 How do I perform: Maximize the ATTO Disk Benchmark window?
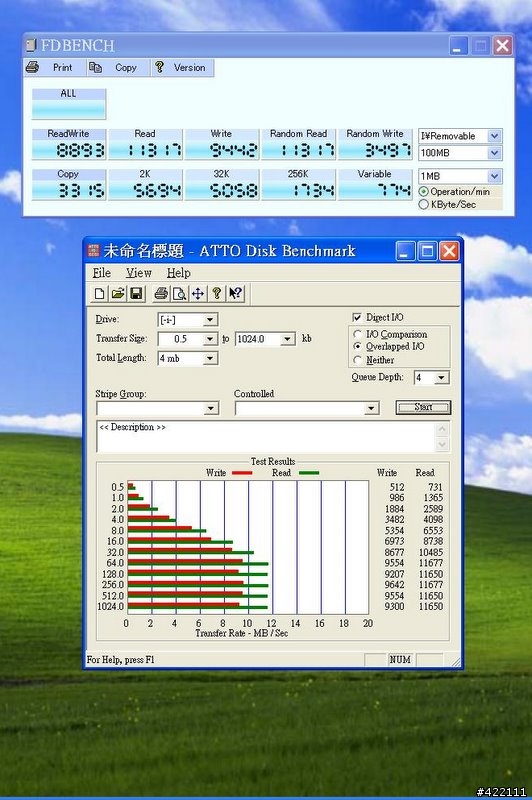tap(427, 251)
